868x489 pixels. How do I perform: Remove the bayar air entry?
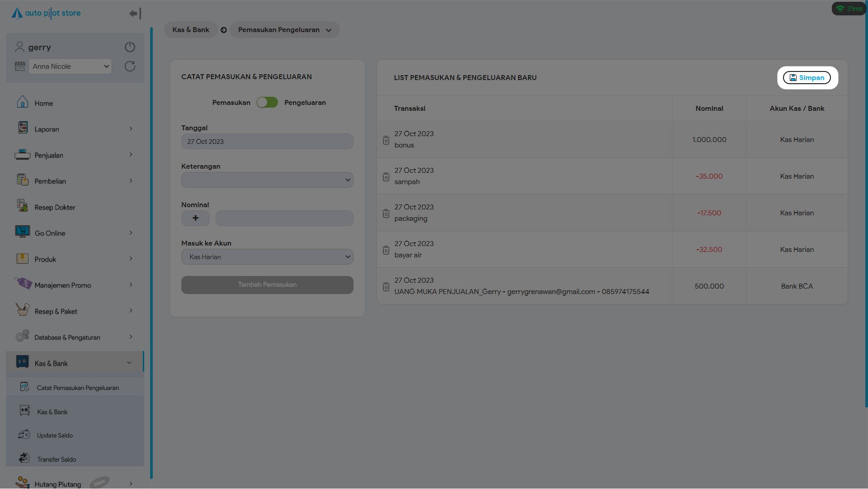(386, 250)
